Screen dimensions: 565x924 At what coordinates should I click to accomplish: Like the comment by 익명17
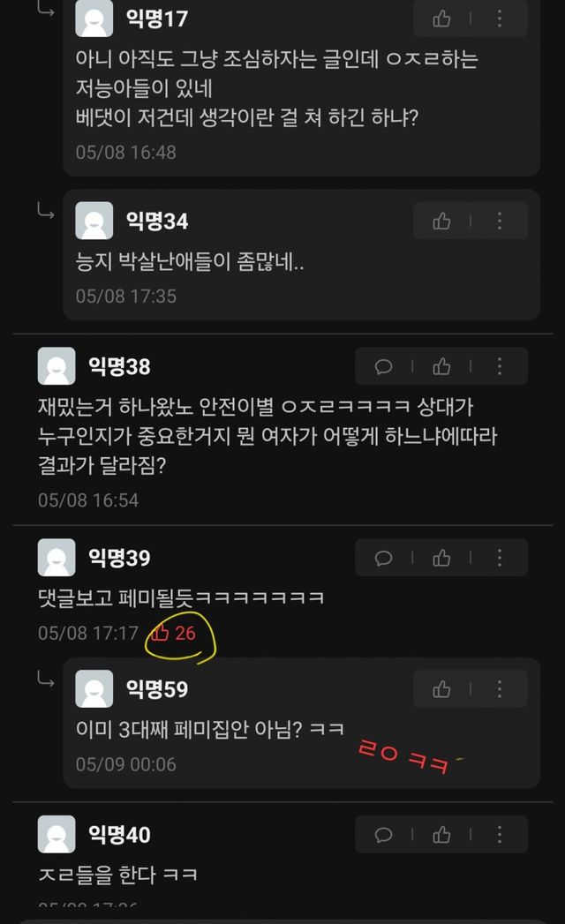[x=441, y=19]
